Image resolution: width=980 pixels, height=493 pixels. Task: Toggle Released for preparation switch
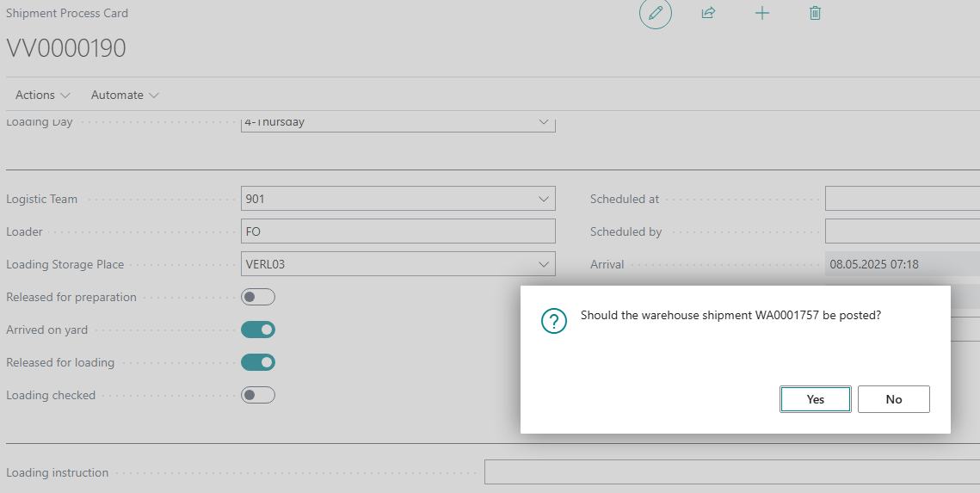coord(258,297)
